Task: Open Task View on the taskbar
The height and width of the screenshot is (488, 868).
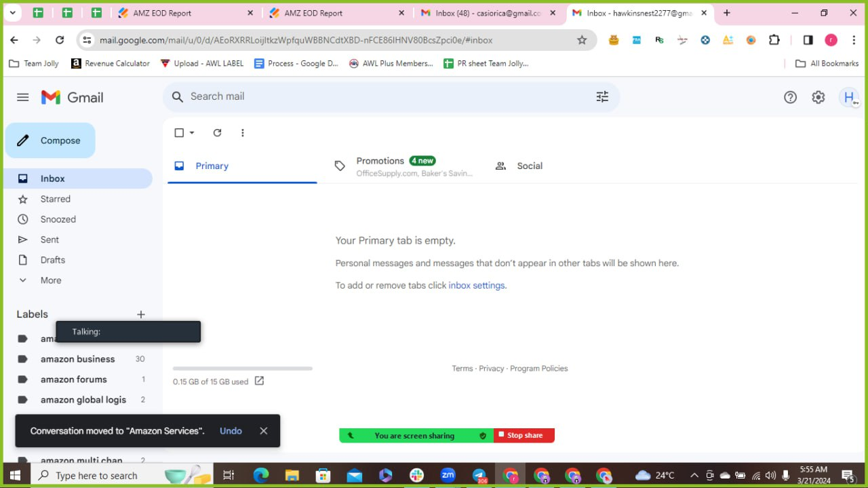Action: [229, 475]
